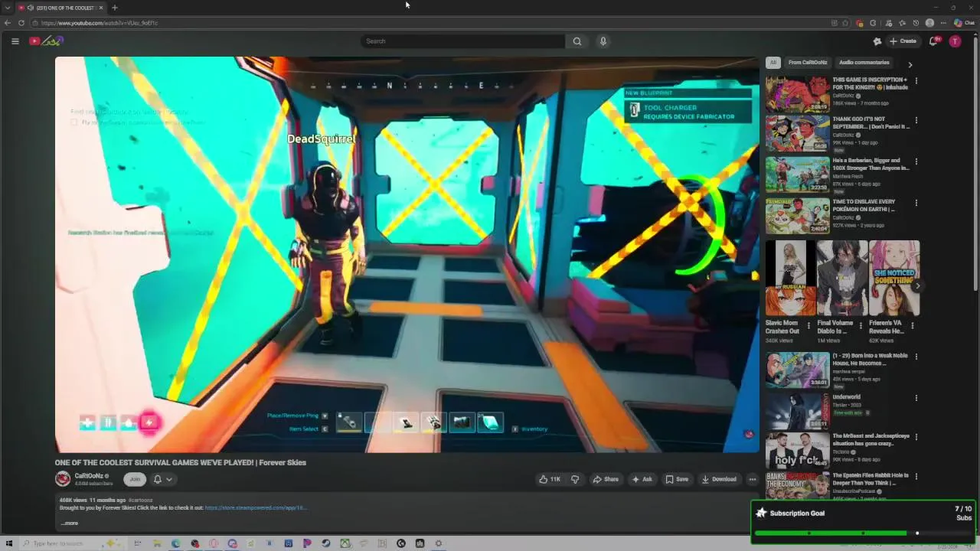This screenshot has width=980, height=551.
Task: Go back with the browser back arrow
Action: coord(8,23)
